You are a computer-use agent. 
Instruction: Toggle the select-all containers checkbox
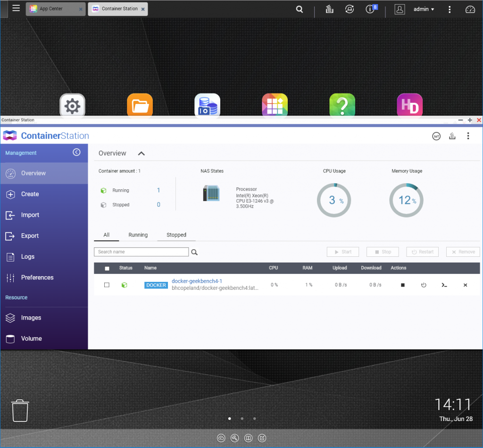(107, 268)
